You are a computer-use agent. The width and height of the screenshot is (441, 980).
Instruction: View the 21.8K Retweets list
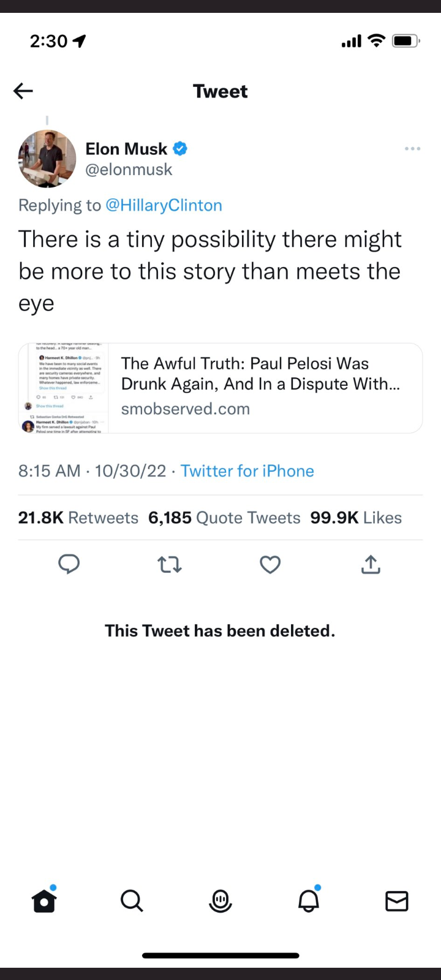(x=78, y=518)
